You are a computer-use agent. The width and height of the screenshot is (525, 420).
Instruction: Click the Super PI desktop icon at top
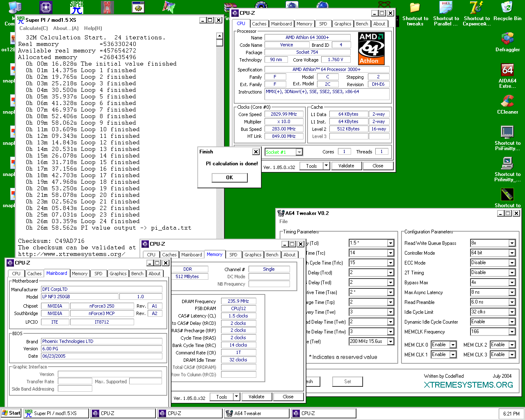pos(77,7)
